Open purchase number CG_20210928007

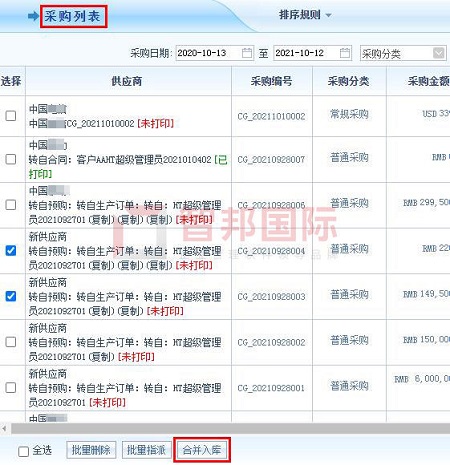click(271, 160)
